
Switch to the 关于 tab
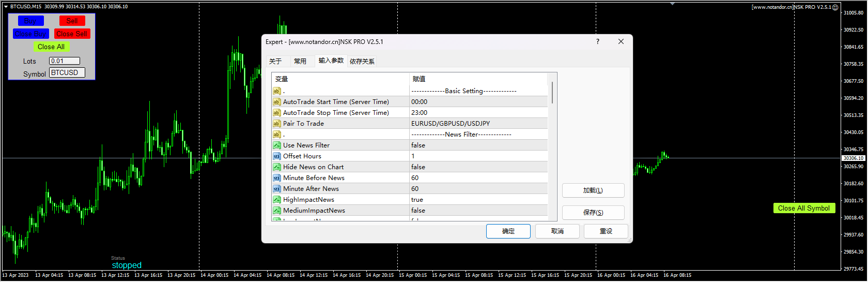click(x=275, y=62)
